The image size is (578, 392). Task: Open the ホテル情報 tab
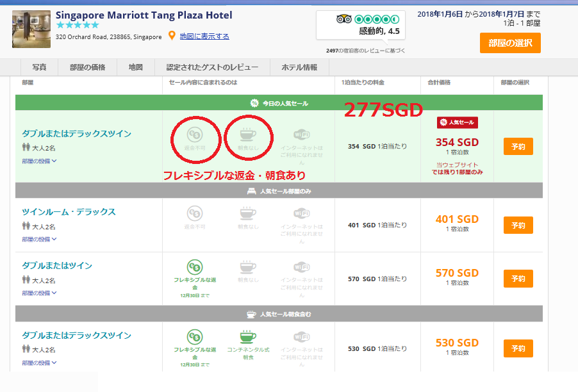click(x=299, y=67)
